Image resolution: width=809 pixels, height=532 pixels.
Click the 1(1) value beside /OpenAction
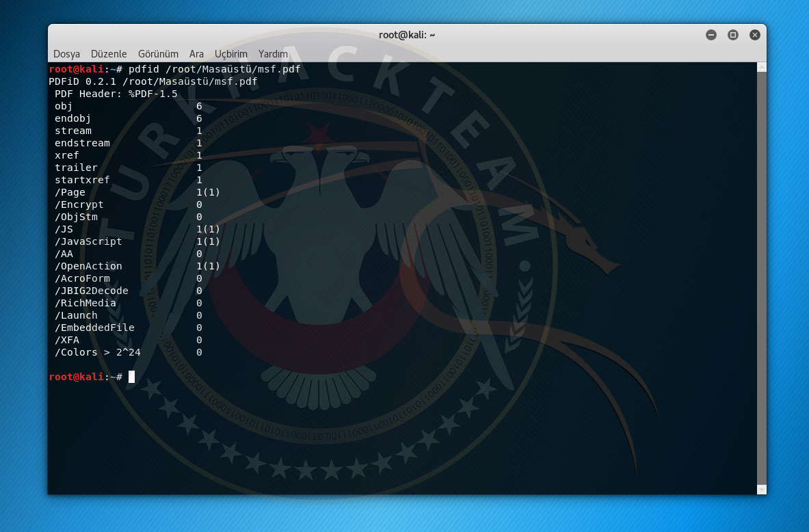208,266
